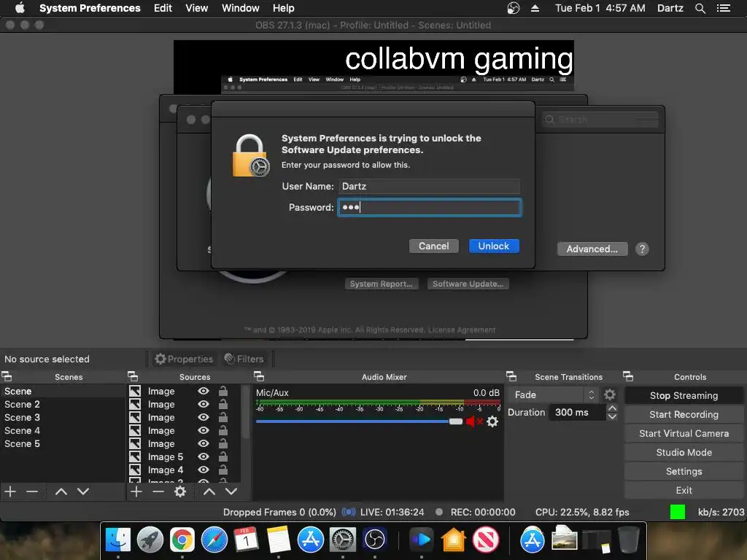Move scene up with the arrow

61,491
